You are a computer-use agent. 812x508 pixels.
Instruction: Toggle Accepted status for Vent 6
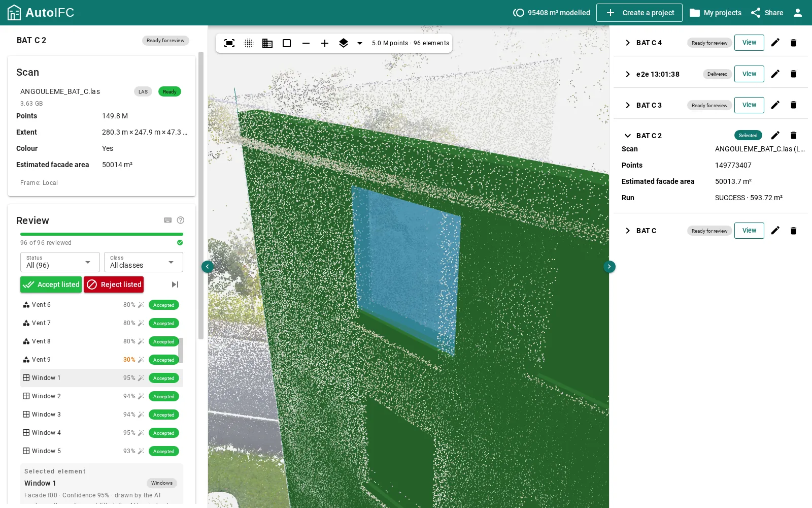(x=163, y=305)
